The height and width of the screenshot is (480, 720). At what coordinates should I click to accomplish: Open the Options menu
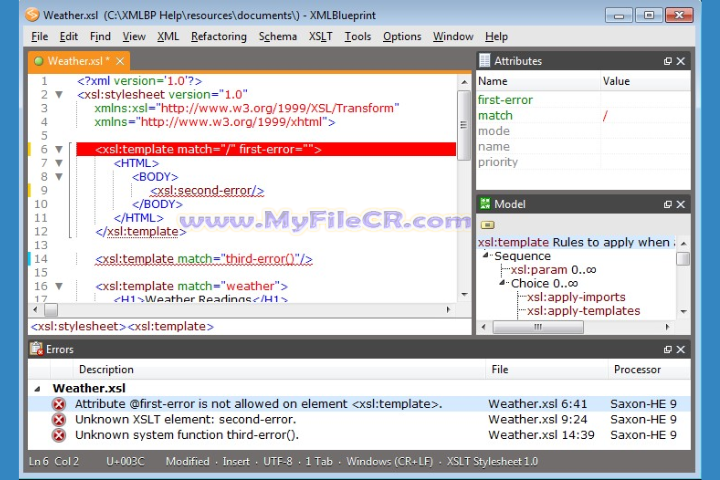pos(402,36)
